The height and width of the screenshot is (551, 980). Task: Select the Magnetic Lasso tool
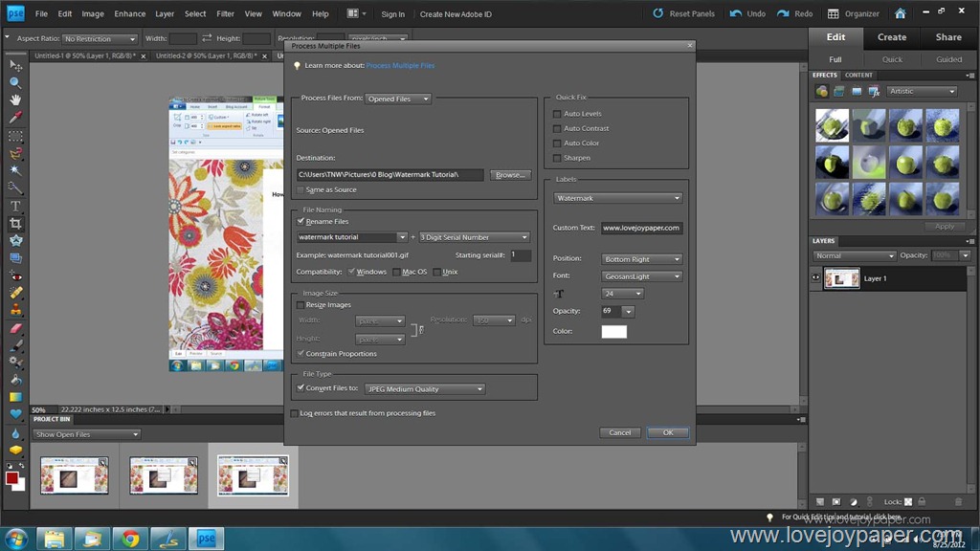coord(15,153)
